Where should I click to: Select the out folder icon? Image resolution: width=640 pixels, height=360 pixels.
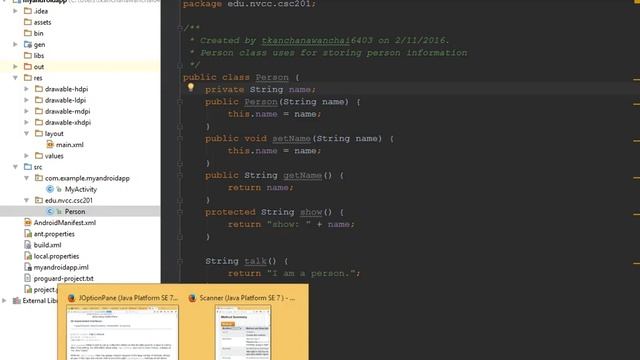28,67
